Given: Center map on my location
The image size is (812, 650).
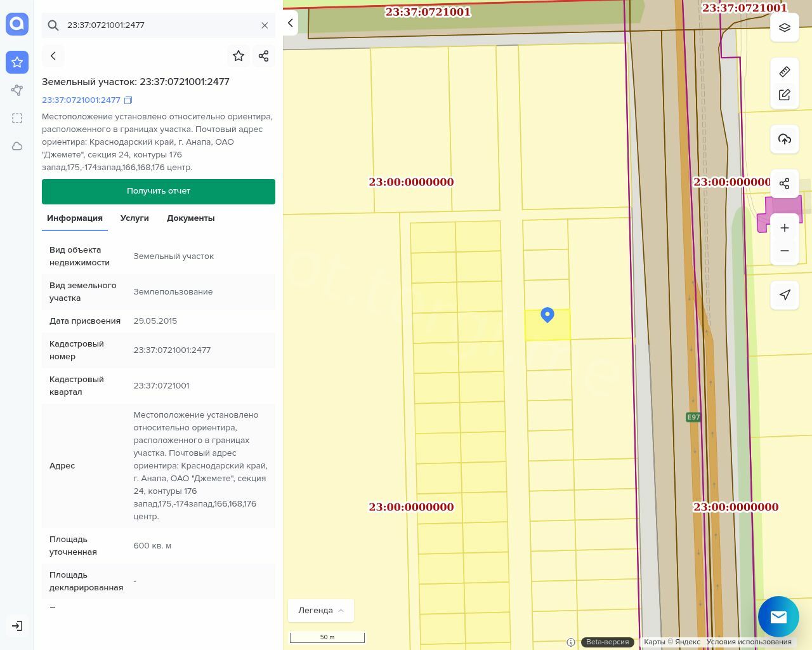Looking at the screenshot, I should tap(784, 295).
